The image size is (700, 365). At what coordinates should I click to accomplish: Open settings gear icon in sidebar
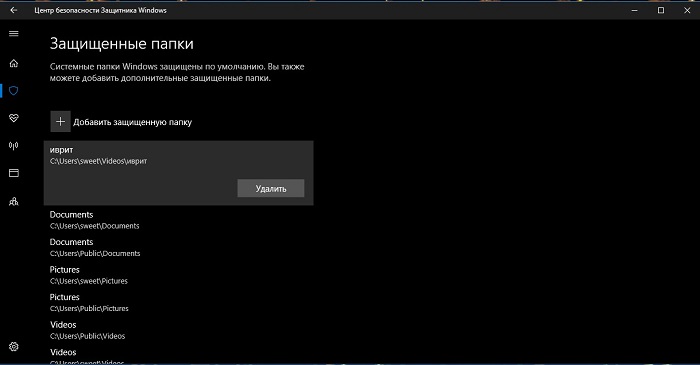(14, 346)
